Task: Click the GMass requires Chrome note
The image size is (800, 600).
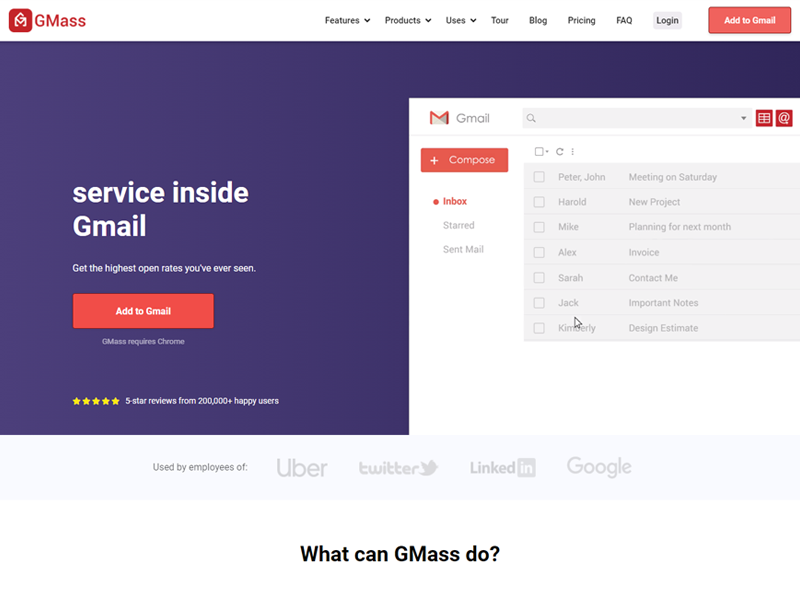Action: click(x=143, y=341)
